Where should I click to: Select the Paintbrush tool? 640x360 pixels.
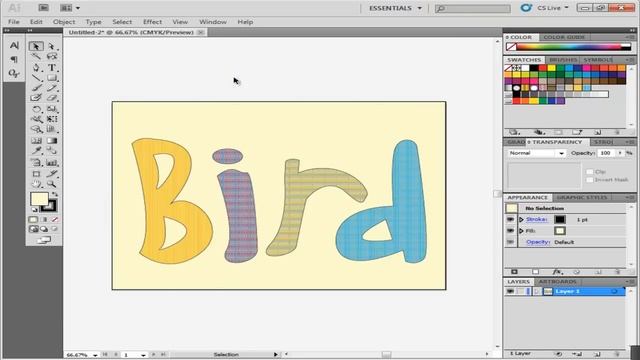point(36,87)
